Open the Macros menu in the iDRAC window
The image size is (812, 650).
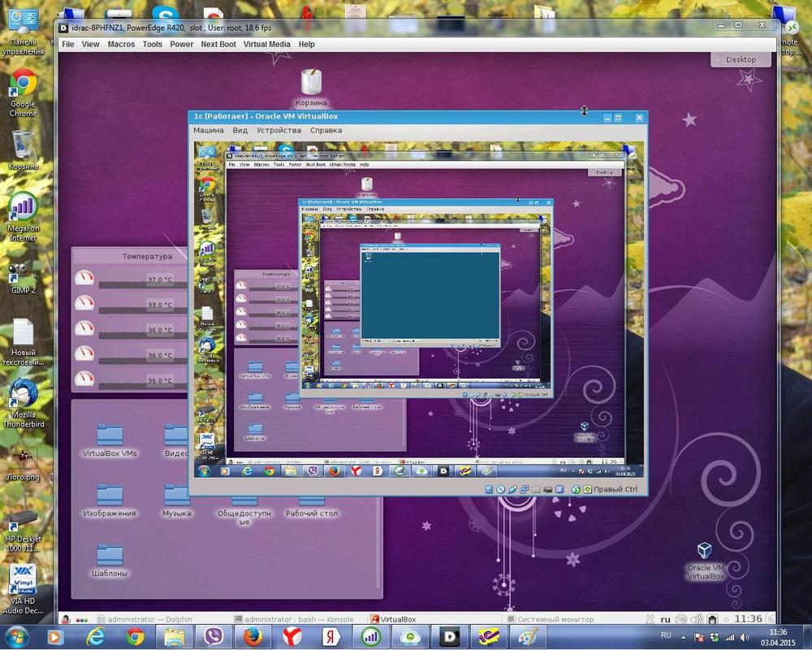pos(121,44)
